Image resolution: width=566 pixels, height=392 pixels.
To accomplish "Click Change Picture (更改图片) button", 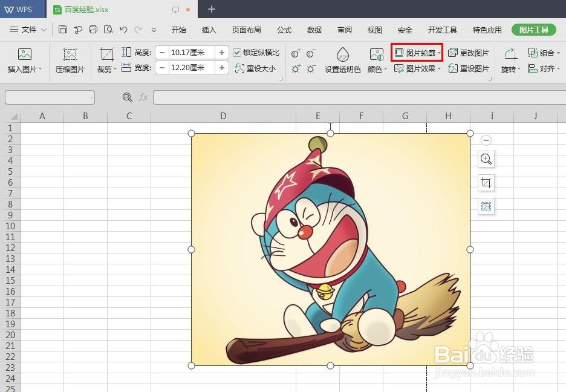I will coord(469,53).
